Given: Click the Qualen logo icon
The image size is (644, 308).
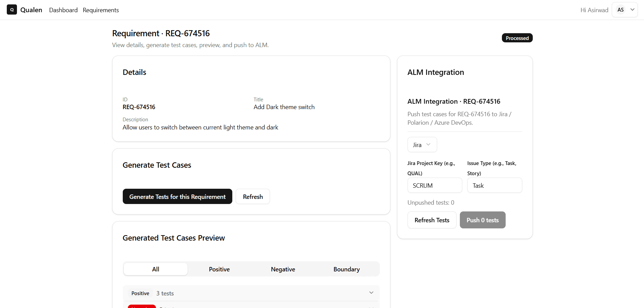Looking at the screenshot, I should click(x=12, y=10).
